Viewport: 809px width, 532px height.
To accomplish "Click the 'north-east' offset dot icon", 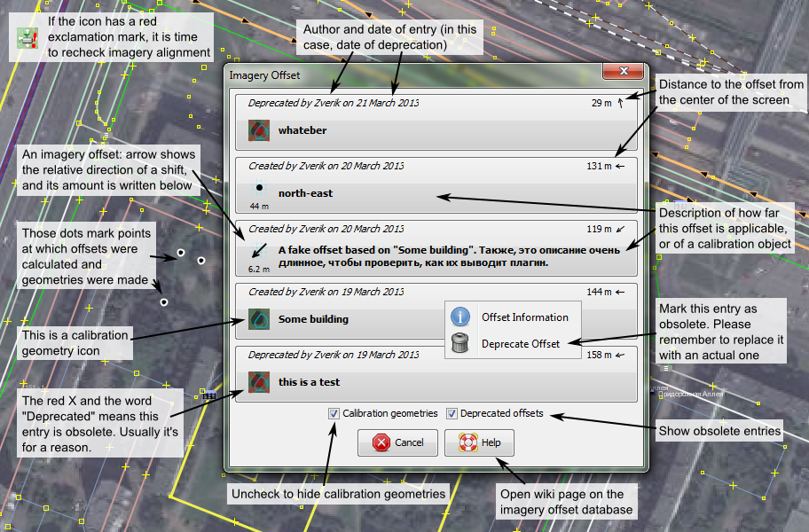I will 259,188.
